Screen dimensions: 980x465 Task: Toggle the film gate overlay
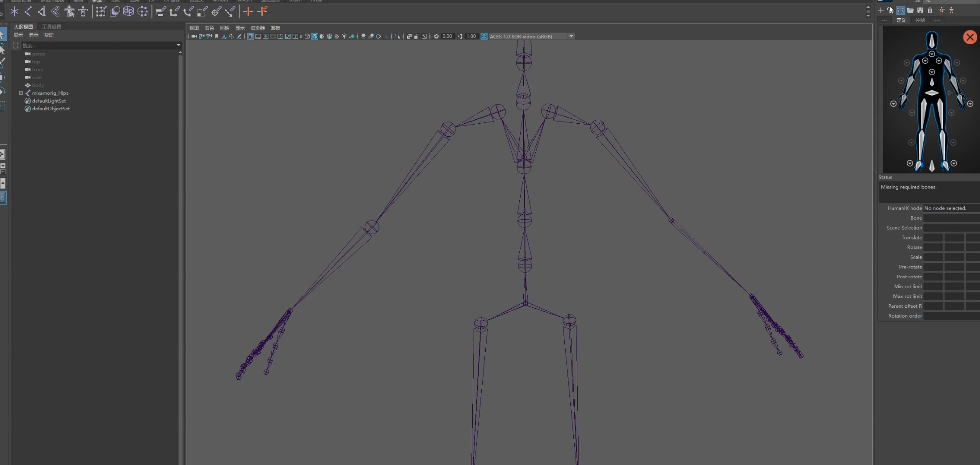(258, 37)
